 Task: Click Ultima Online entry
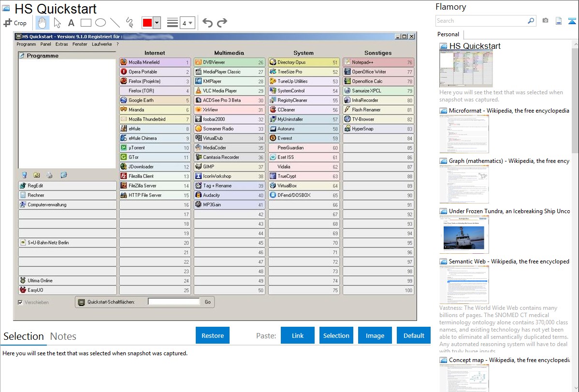click(x=68, y=280)
